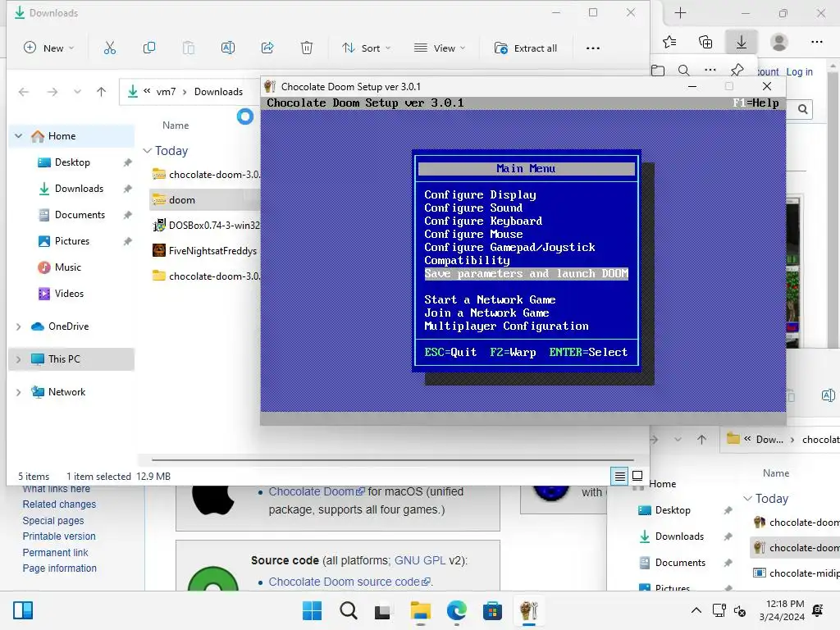Click the Up arrow in Downloads window
The width and height of the screenshot is (840, 630).
[101, 92]
